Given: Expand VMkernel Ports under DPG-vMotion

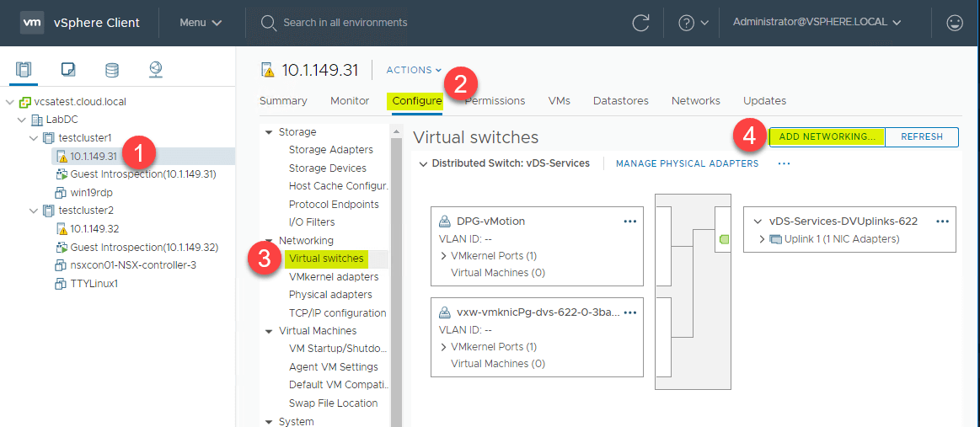Looking at the screenshot, I should point(443,256).
